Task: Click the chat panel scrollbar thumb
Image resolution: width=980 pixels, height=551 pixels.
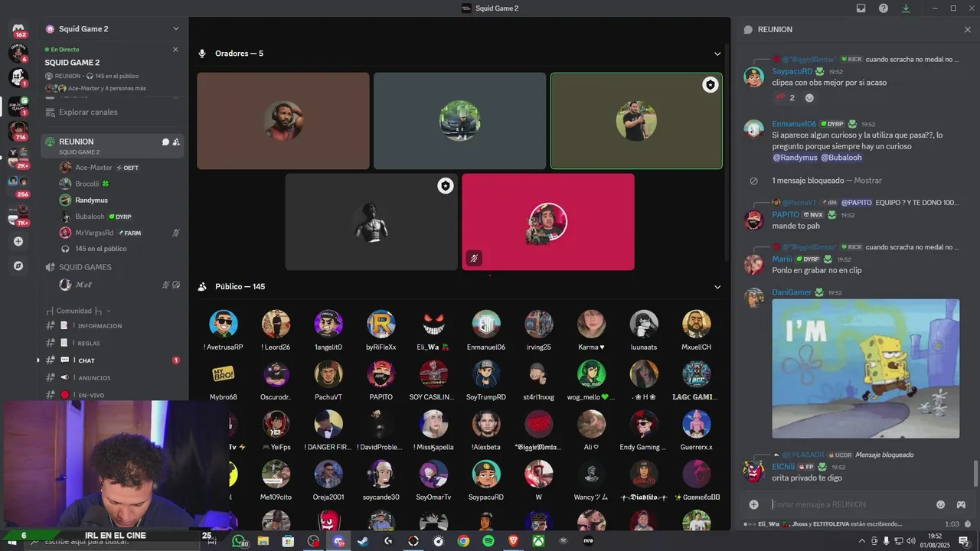Action: (x=975, y=473)
